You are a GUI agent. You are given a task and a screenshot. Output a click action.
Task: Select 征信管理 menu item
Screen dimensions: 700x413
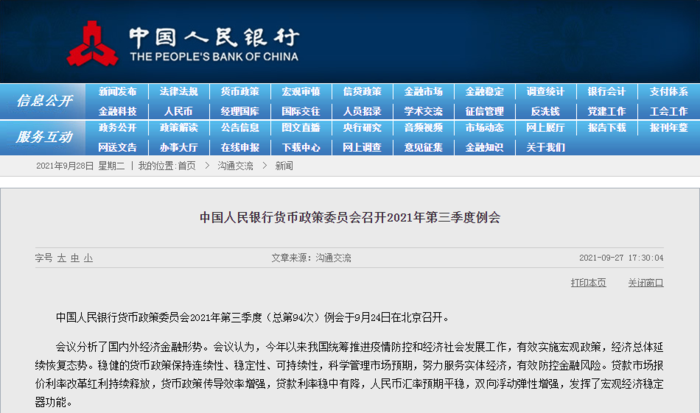click(484, 111)
